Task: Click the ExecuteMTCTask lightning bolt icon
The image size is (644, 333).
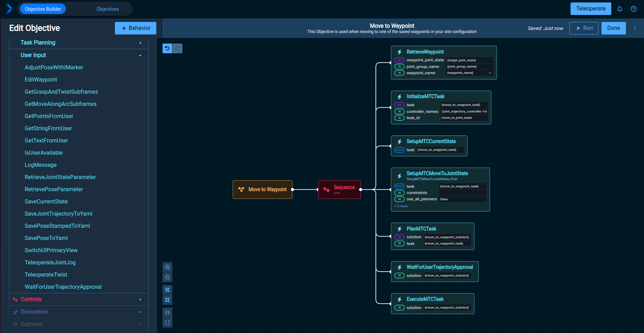Action: point(400,299)
